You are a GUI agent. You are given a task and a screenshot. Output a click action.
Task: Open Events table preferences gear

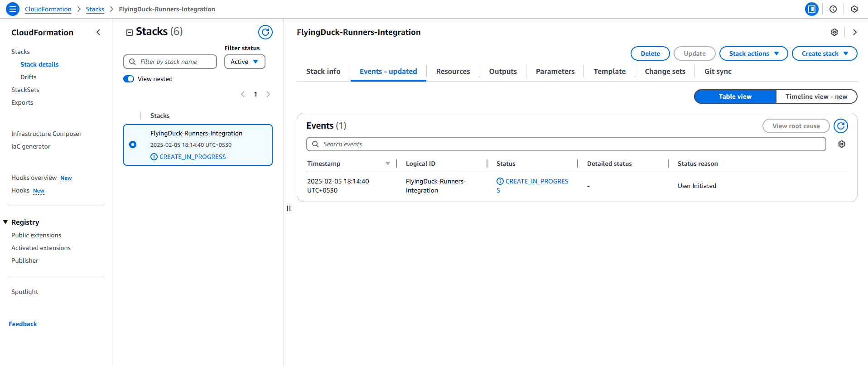[x=842, y=144]
